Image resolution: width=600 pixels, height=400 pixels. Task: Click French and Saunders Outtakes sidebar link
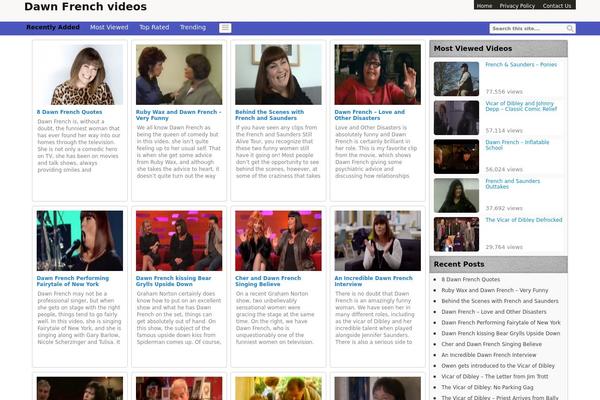point(512,184)
